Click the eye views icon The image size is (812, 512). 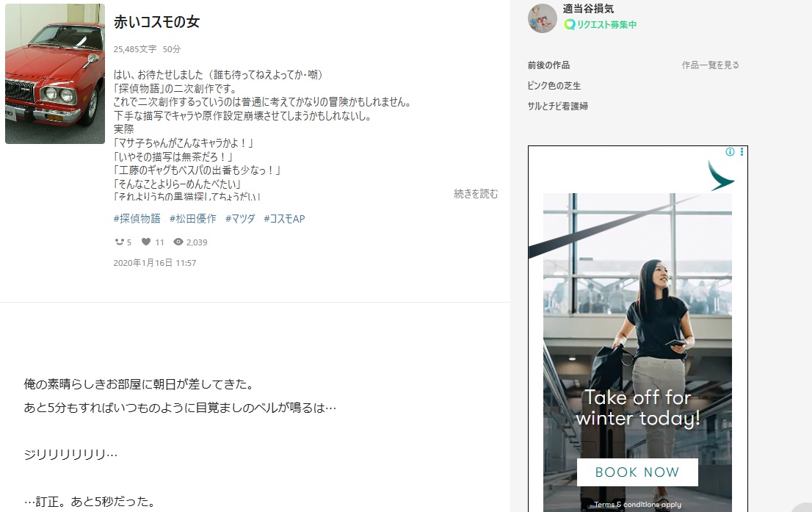[178, 242]
